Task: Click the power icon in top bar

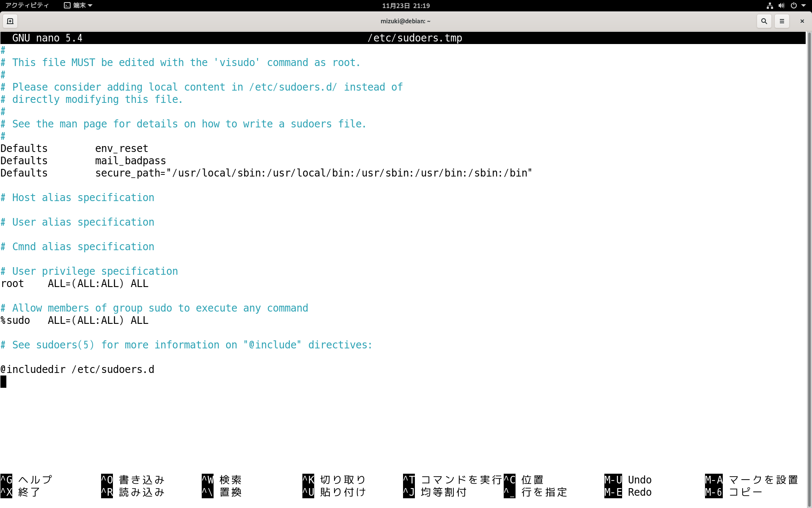Action: [793, 6]
